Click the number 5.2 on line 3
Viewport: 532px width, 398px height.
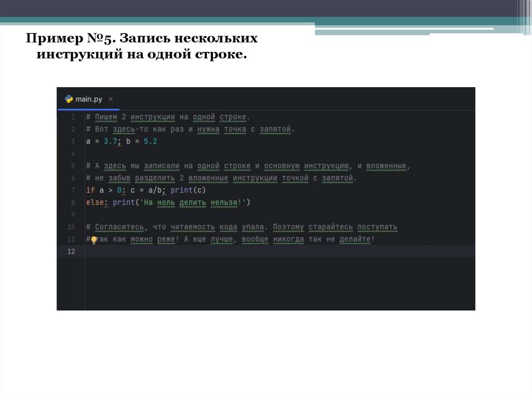[150, 141]
